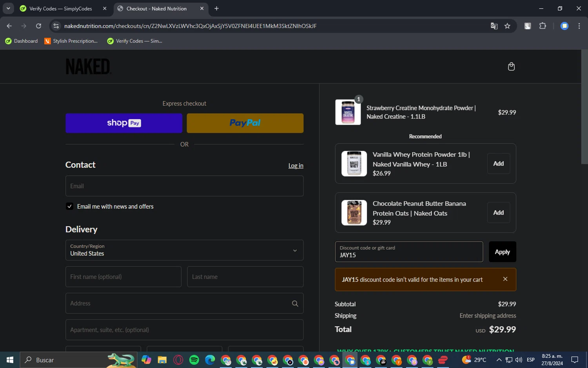Open the Chrome profile avatar
This screenshot has height=368, width=588.
(564, 26)
